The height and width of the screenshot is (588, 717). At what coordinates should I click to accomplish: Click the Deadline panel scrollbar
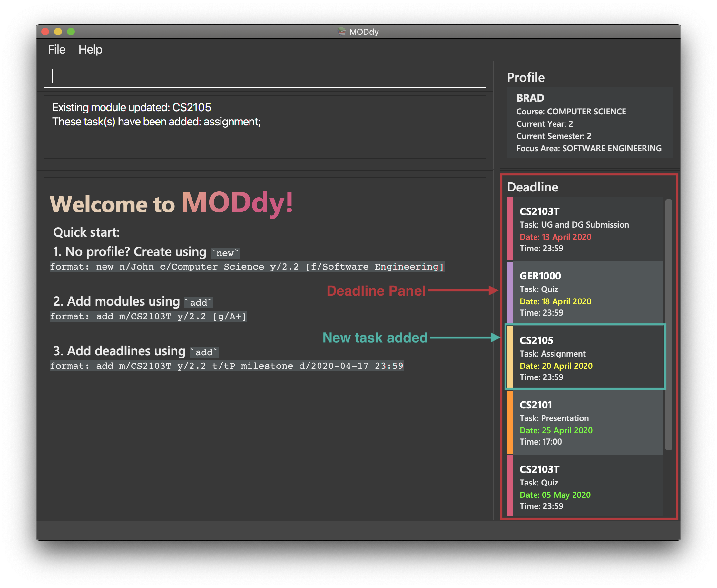668,325
